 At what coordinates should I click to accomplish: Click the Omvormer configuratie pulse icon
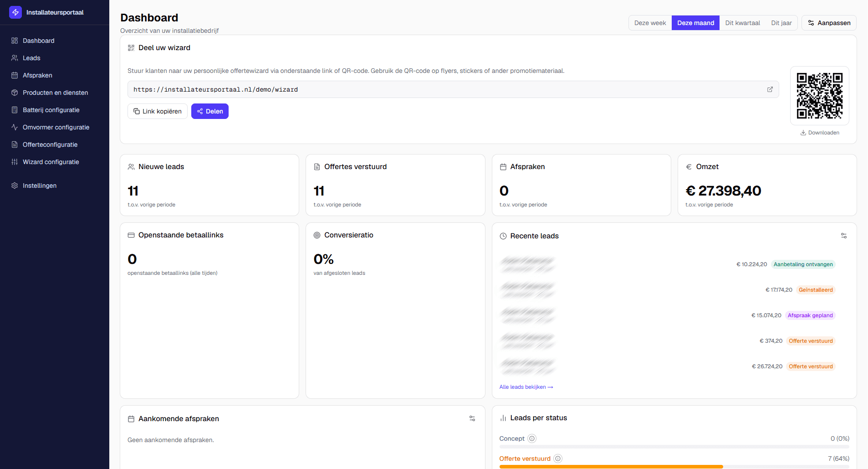(x=15, y=127)
